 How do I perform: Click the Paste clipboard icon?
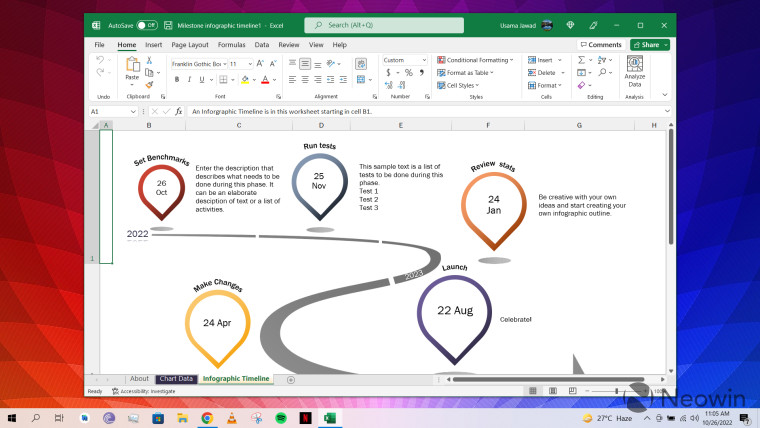[132, 64]
